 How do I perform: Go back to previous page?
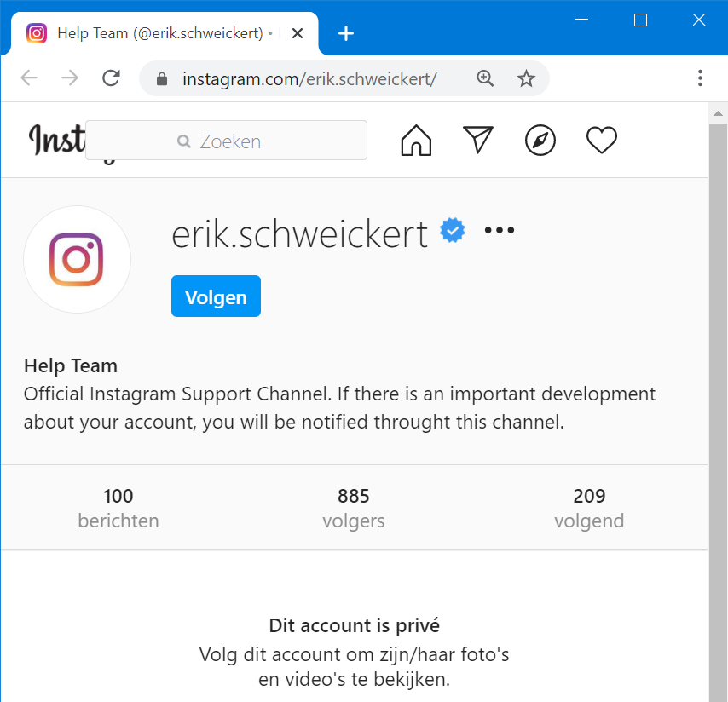point(29,78)
